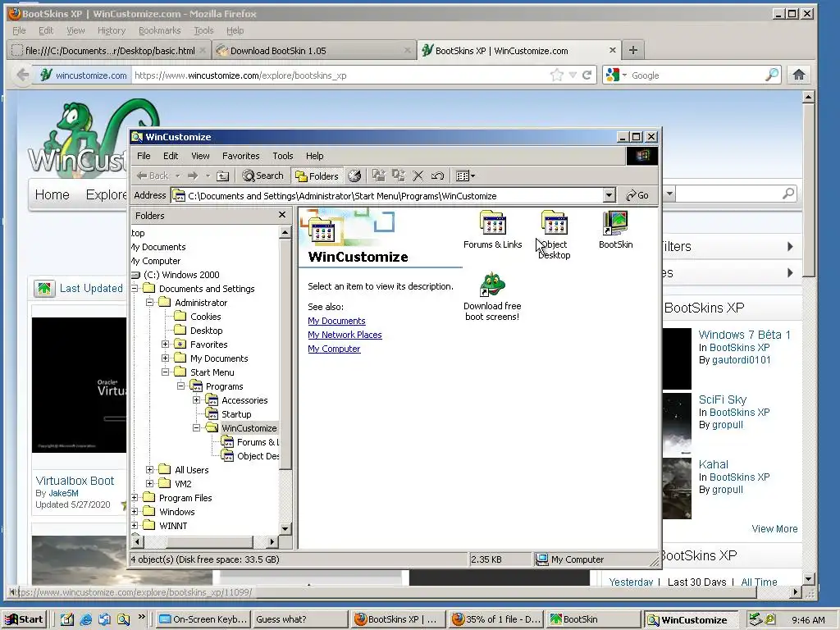Open a new Firefox tab

click(x=632, y=50)
